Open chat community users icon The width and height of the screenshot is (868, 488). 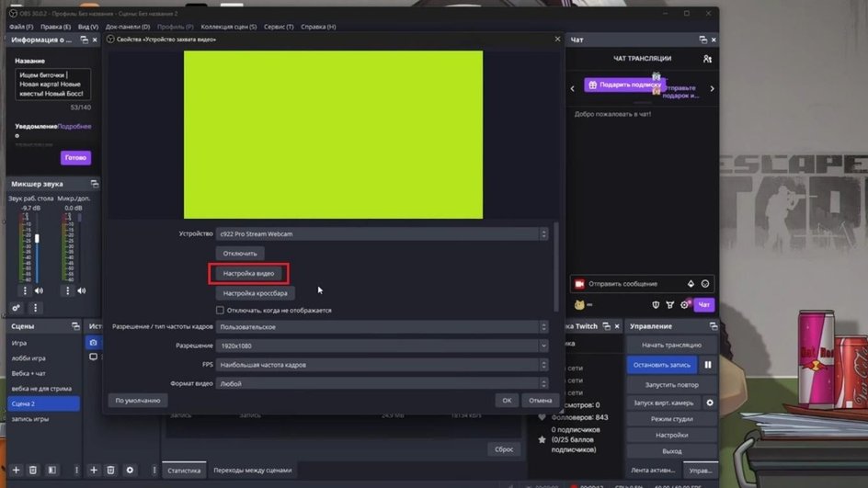(x=707, y=59)
